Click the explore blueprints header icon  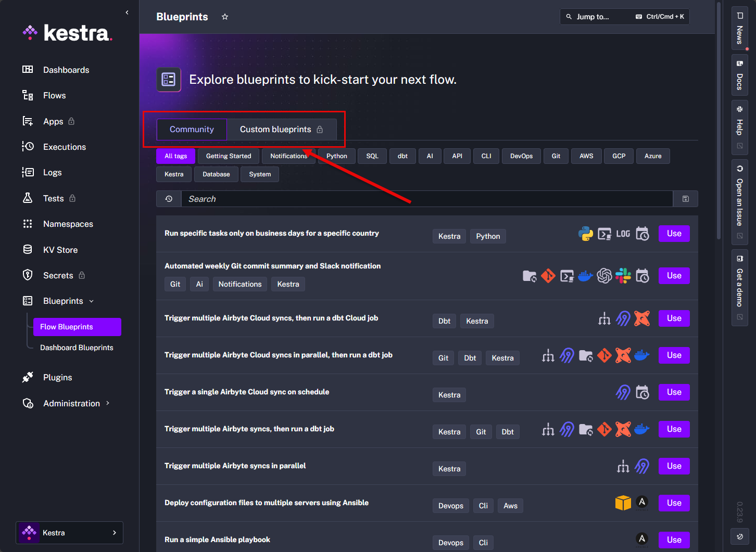tap(169, 80)
